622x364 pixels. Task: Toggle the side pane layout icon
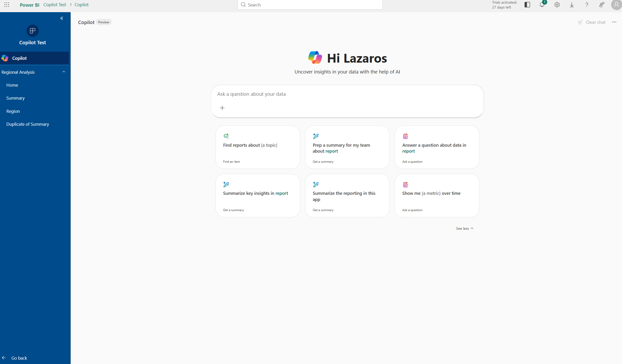pyautogui.click(x=527, y=5)
